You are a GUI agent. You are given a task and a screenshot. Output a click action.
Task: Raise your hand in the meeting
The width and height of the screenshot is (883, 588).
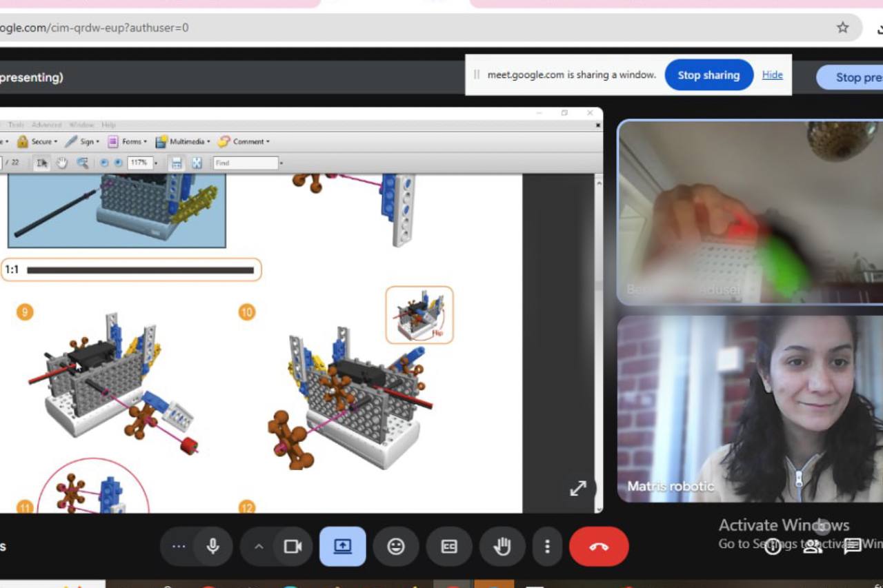[x=503, y=547]
